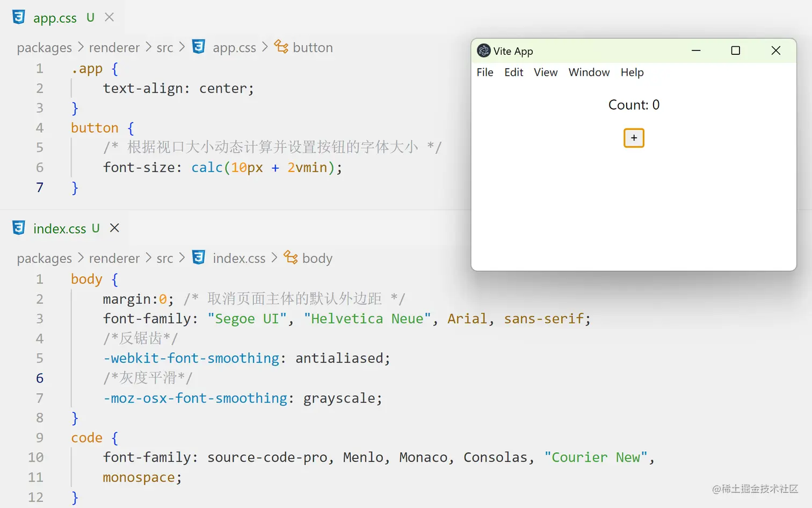Click the 'Count: 0' text in Vite App

point(634,105)
